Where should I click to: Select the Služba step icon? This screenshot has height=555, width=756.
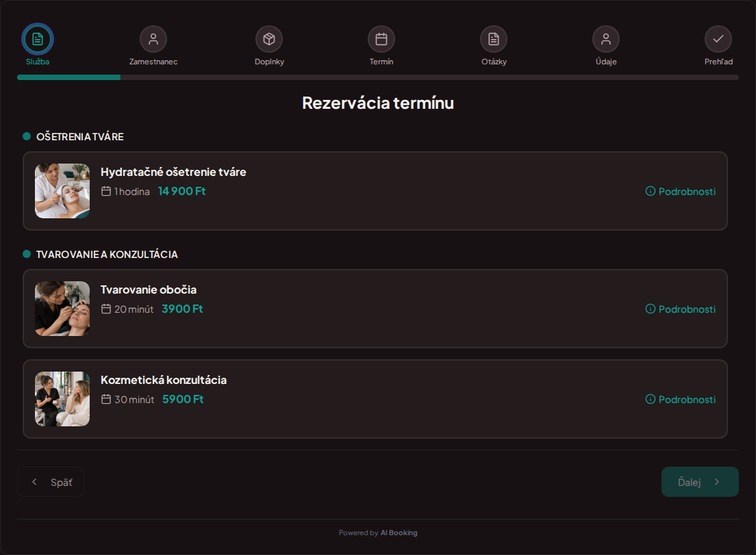point(38,39)
